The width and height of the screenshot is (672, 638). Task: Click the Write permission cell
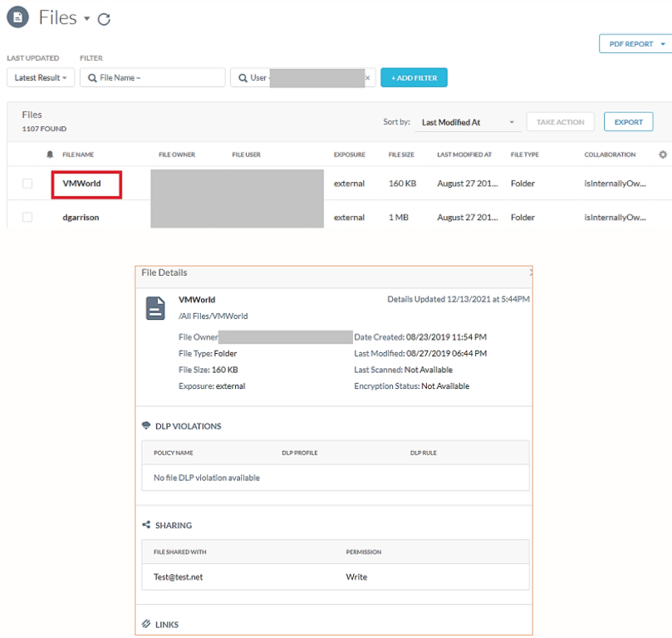click(x=356, y=577)
